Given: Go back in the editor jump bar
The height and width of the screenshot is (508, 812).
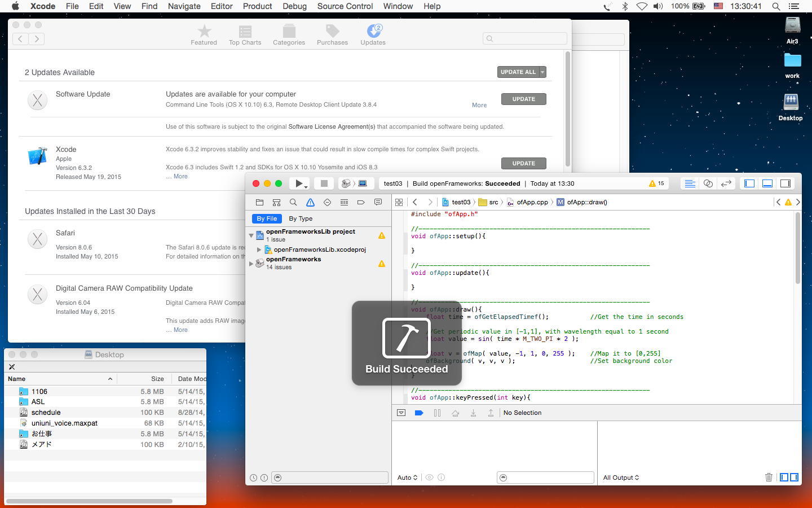Looking at the screenshot, I should click(415, 202).
